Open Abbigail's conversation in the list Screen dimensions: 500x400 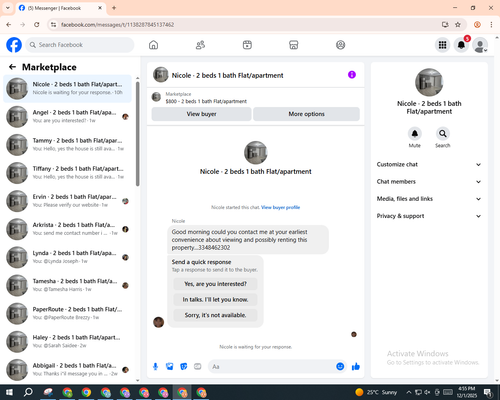[68, 370]
